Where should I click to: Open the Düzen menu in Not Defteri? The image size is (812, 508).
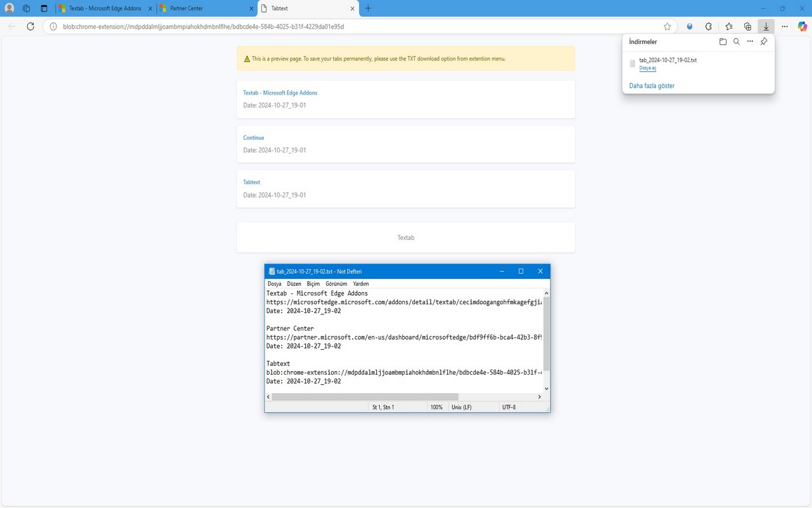pyautogui.click(x=294, y=284)
